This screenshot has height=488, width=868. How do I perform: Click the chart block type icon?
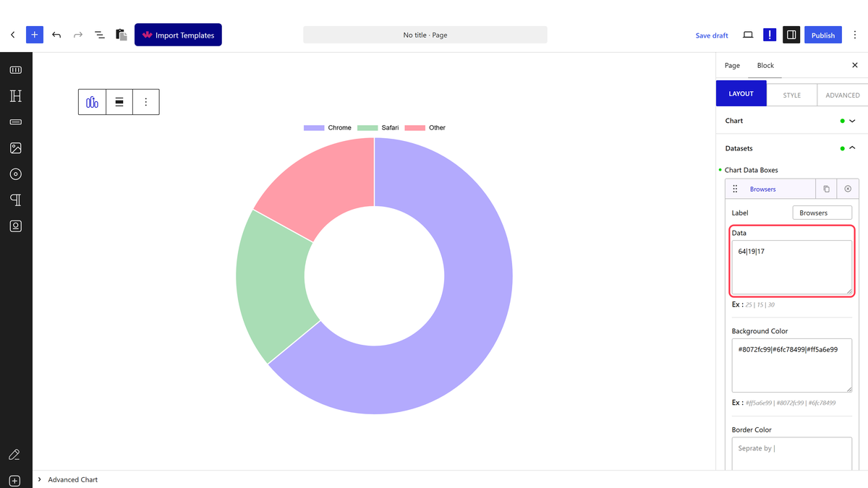[x=92, y=102]
